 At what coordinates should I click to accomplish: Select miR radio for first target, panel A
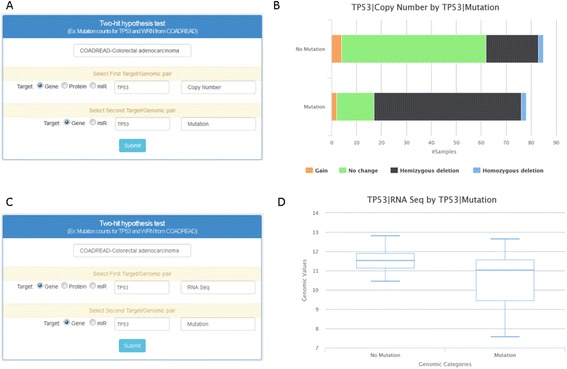[93, 86]
